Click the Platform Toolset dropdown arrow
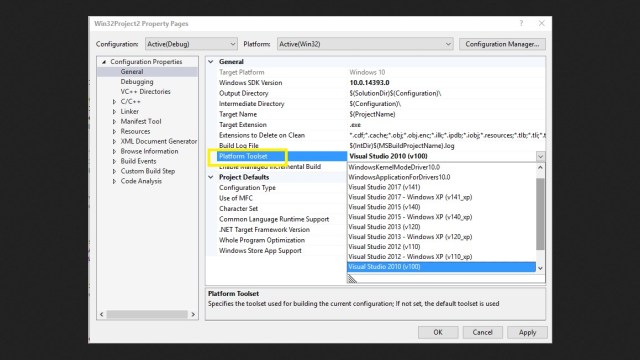This screenshot has height=360, width=640. coord(540,156)
